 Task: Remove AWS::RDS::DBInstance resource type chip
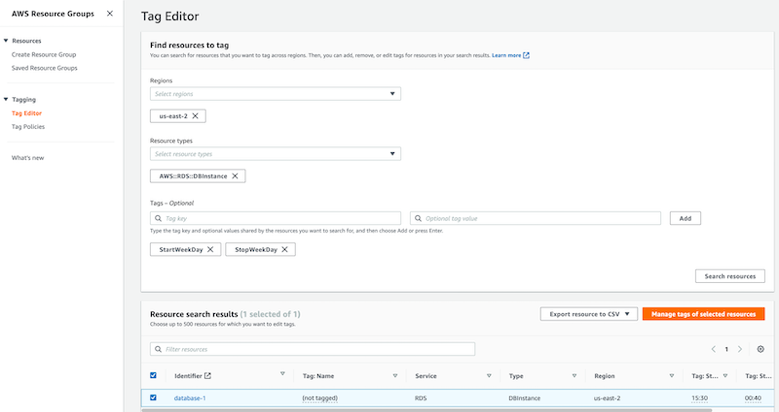(235, 176)
